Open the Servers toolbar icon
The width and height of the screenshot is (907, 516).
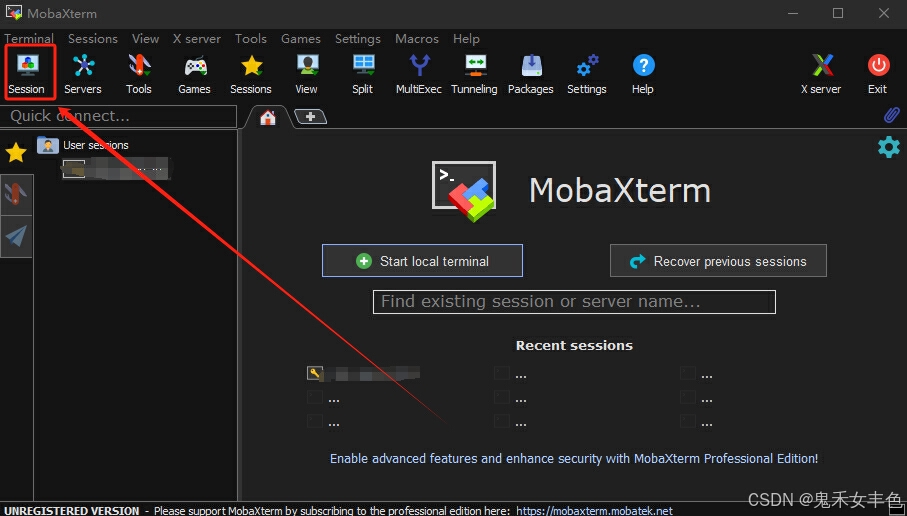coord(83,74)
